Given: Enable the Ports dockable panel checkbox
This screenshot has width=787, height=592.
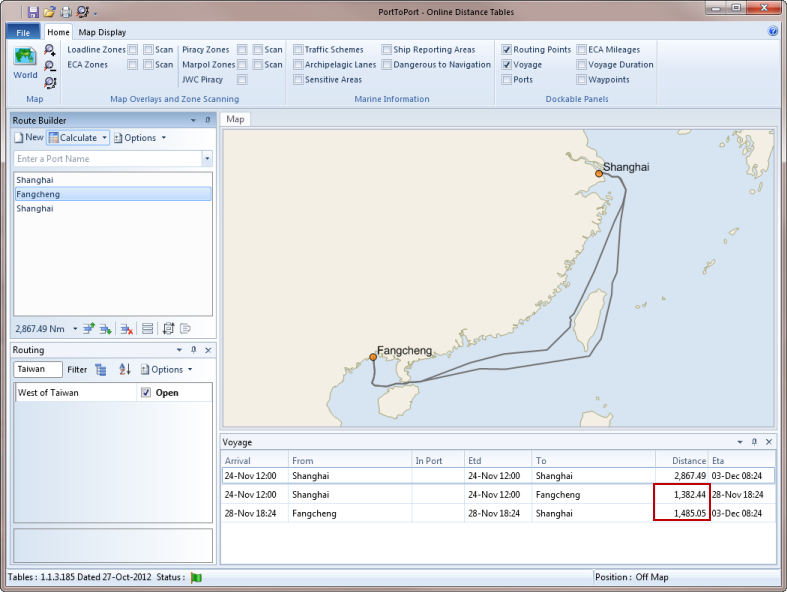Looking at the screenshot, I should point(508,80).
